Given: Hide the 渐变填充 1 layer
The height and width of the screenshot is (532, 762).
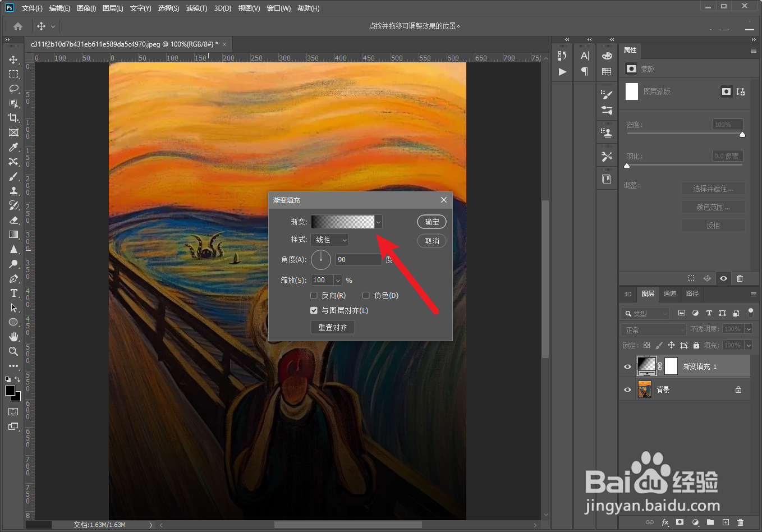Looking at the screenshot, I should tap(627, 366).
